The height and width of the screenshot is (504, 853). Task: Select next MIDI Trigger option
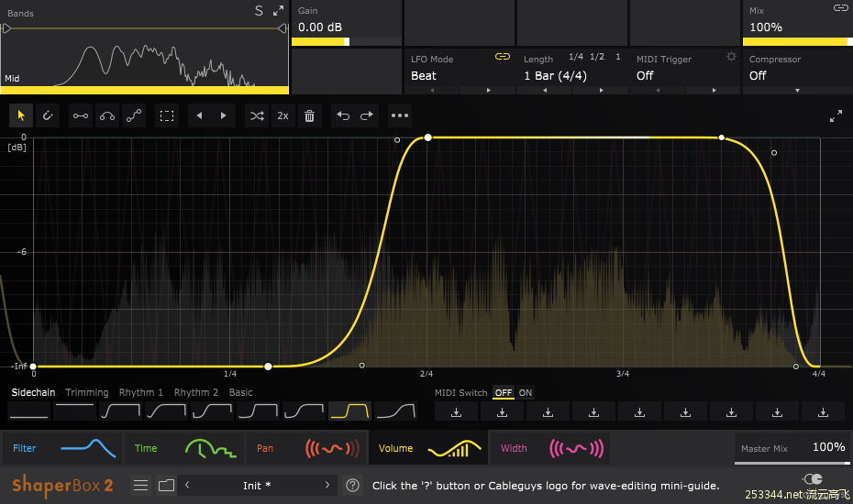point(714,90)
